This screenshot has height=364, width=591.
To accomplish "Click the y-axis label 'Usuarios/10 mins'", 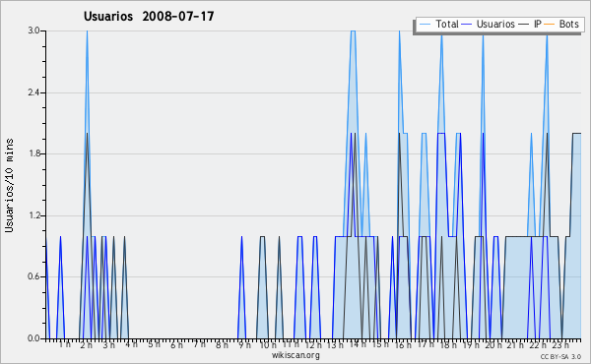I will click(9, 185).
